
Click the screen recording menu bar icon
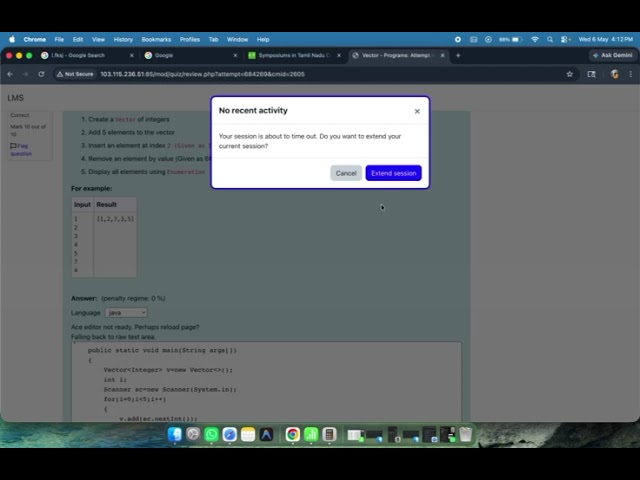[x=458, y=40]
